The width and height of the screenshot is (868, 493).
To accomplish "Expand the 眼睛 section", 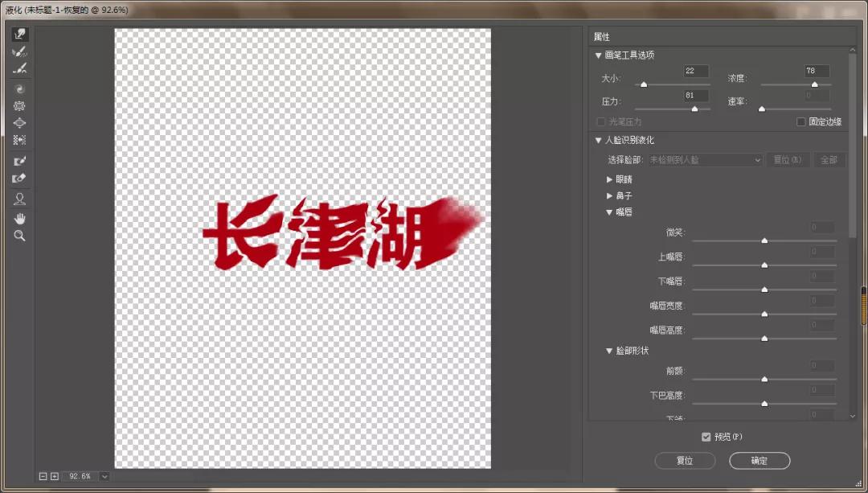I will pyautogui.click(x=609, y=179).
